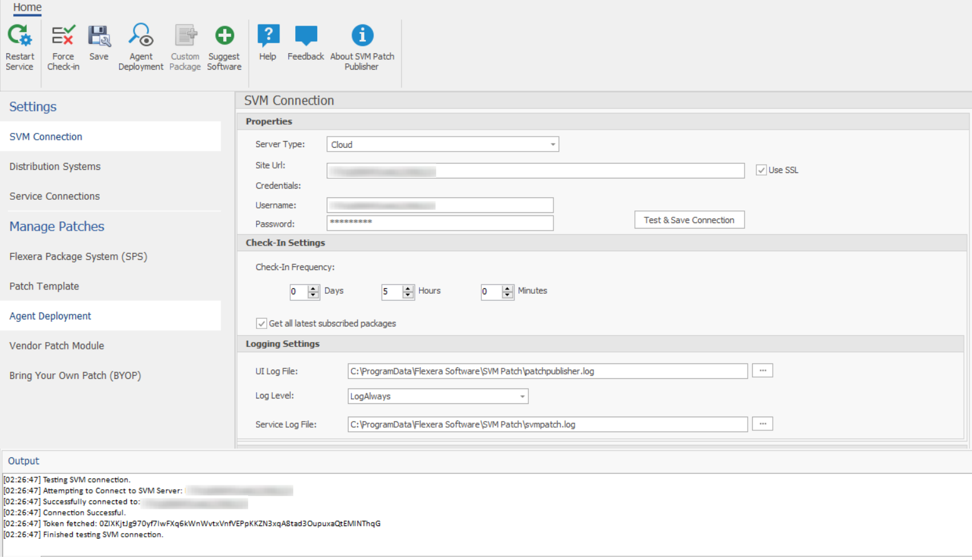
Task: Decrease the Minutes check-in value
Action: point(508,295)
